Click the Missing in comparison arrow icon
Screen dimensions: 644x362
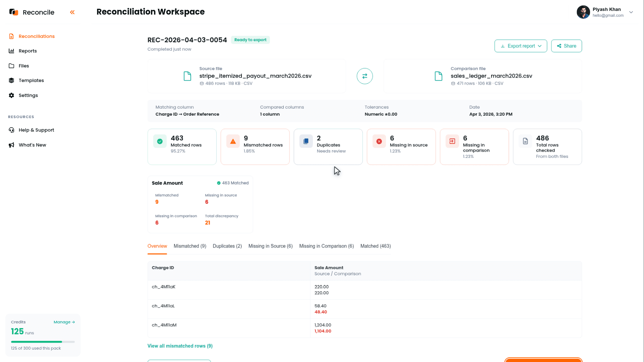click(x=452, y=141)
